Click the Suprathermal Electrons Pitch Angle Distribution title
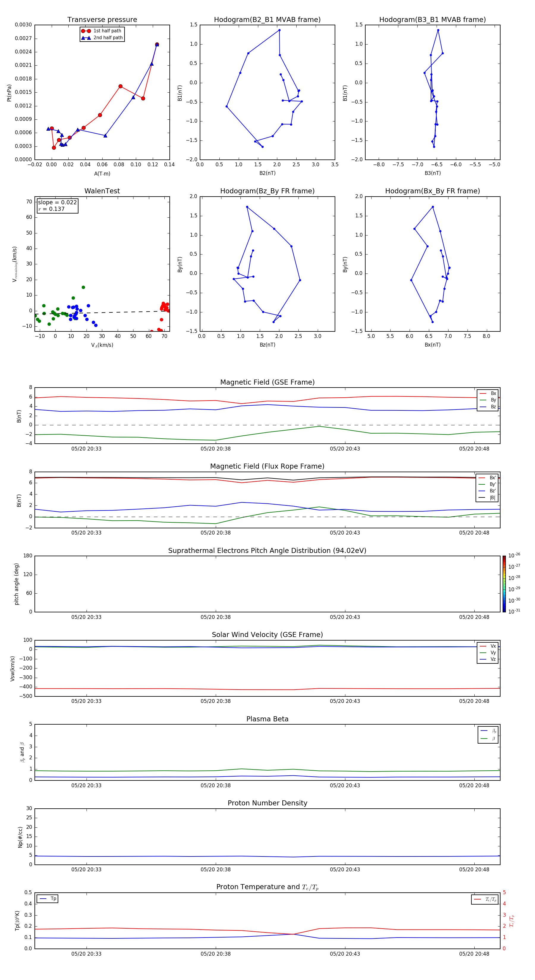This screenshot has height=980, width=535. (267, 551)
